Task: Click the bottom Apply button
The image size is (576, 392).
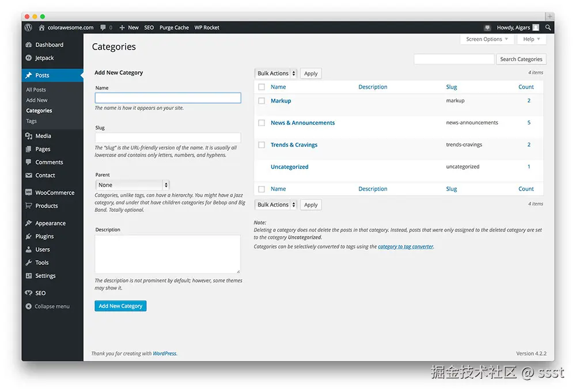Action: (x=311, y=205)
